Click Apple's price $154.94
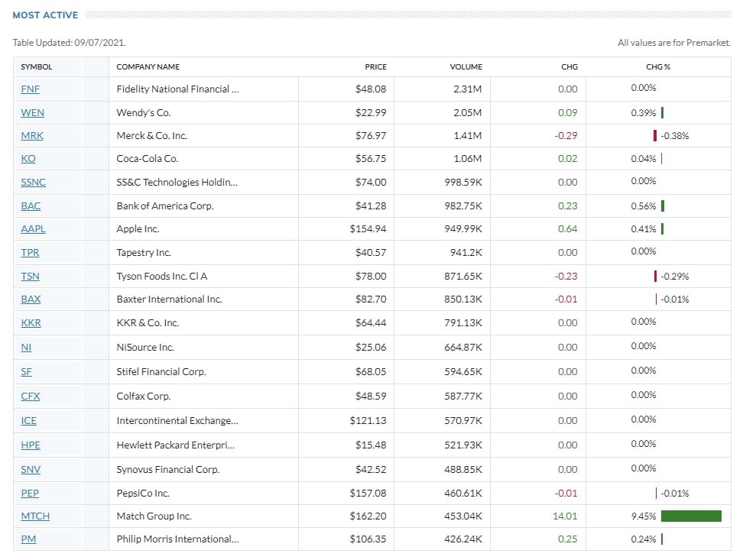Screen dimensions: 743x560 [368, 229]
